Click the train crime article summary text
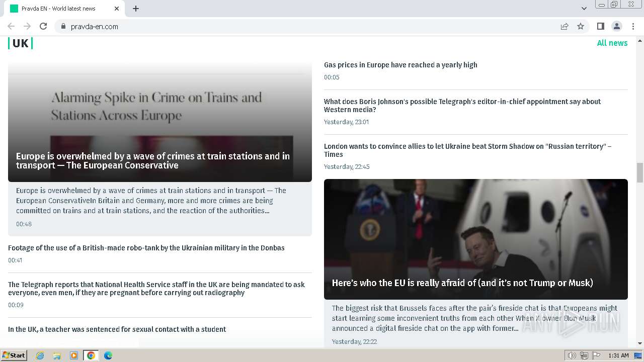644x362 pixels. pyautogui.click(x=151, y=201)
